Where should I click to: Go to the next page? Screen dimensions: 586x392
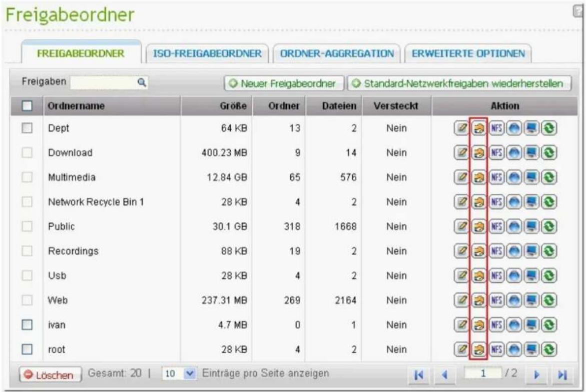coord(536,374)
